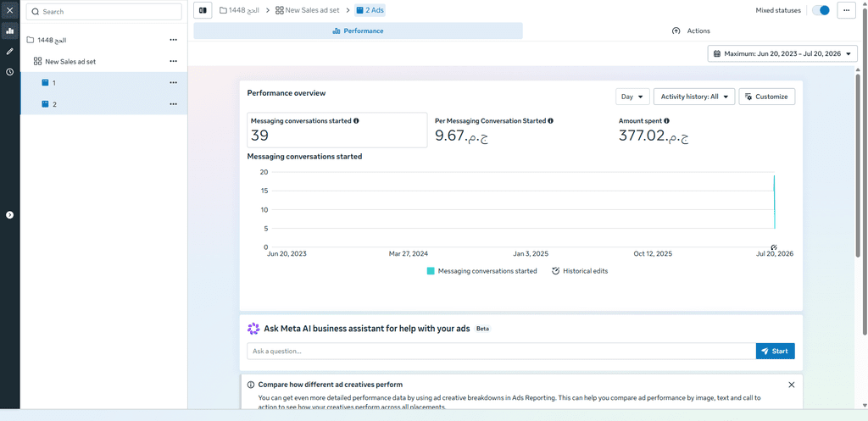
Task: Open more options for ad 1
Action: tap(173, 82)
